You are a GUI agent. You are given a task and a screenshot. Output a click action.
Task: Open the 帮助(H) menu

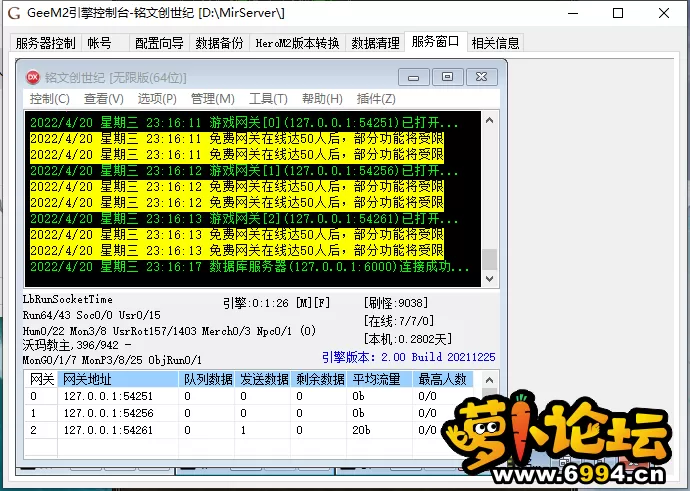click(322, 99)
